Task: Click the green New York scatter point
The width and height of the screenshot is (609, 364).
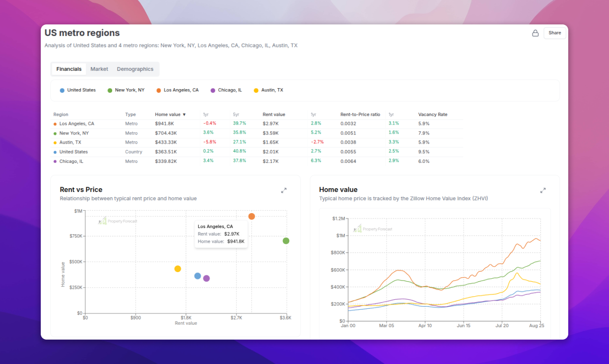Action: [286, 241]
